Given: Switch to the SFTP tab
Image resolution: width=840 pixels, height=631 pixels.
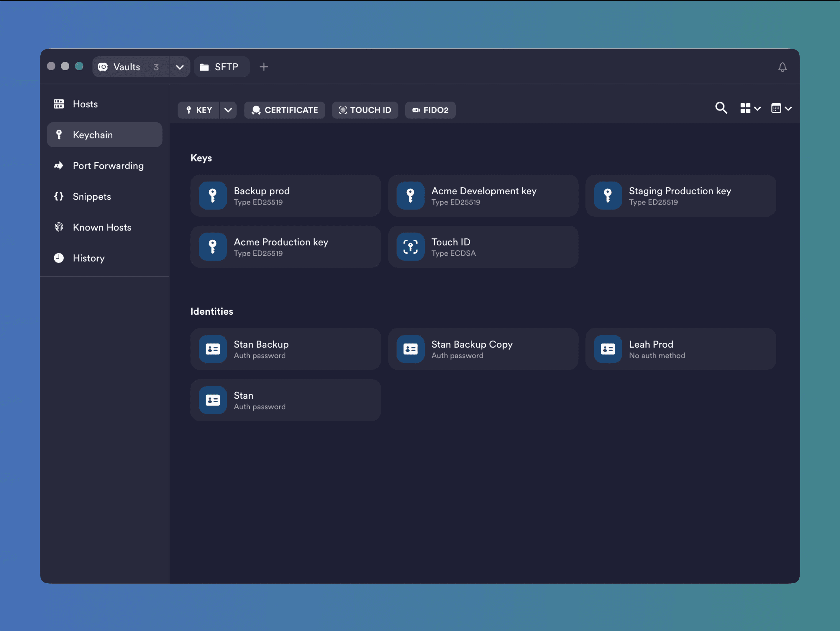Looking at the screenshot, I should pos(222,67).
